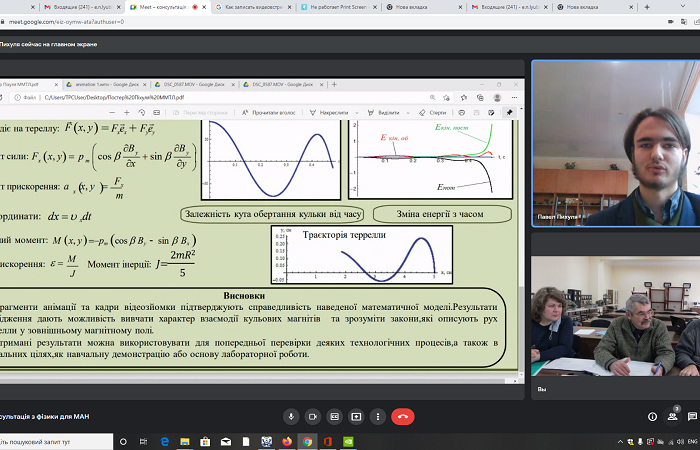Open more options three-dot menu
The width and height of the screenshot is (700, 450).
point(379,415)
